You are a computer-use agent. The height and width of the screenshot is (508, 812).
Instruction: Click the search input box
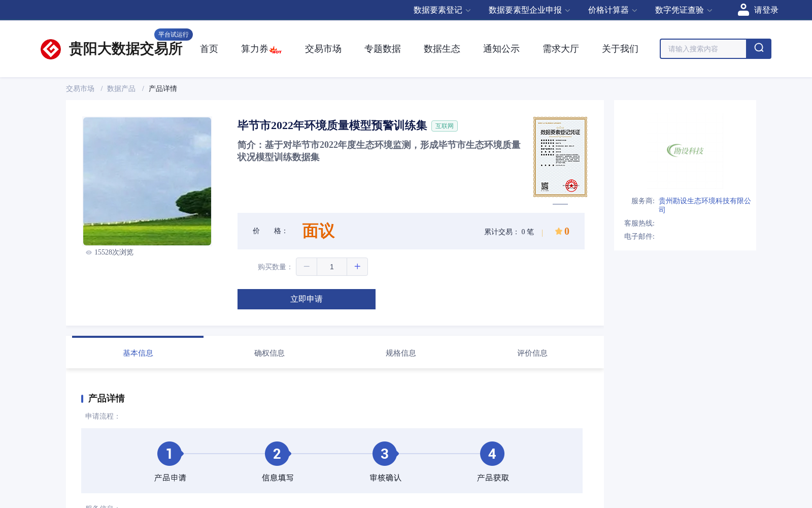coord(703,49)
